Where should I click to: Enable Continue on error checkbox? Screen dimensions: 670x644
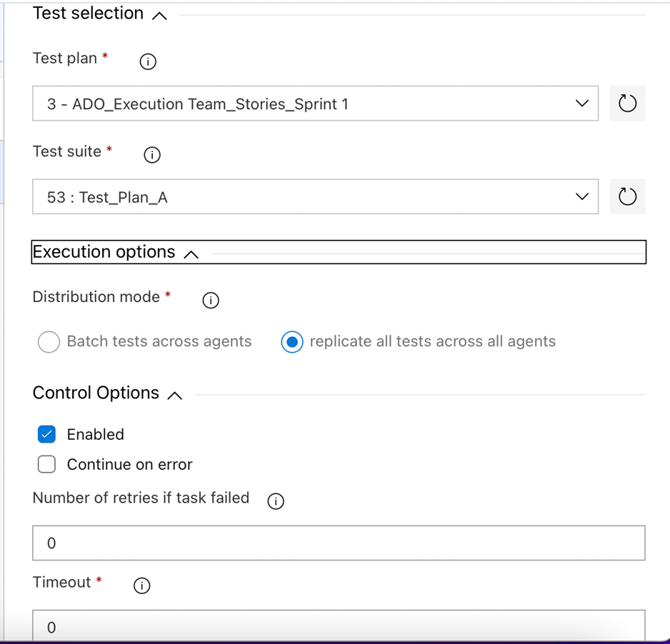pos(46,464)
